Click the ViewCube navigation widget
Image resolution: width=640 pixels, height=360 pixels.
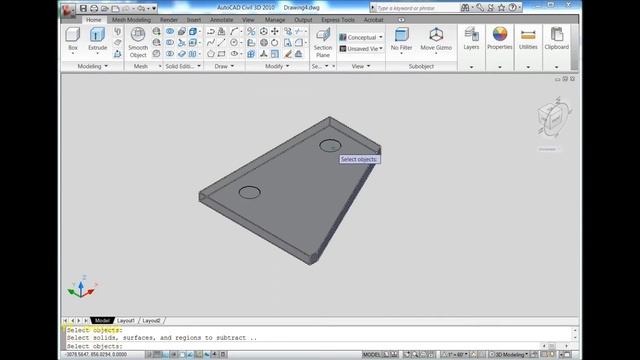pyautogui.click(x=553, y=118)
